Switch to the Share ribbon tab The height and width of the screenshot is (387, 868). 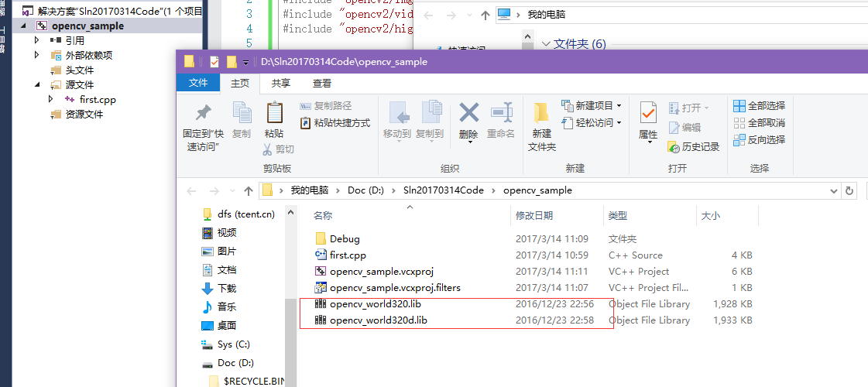(x=280, y=83)
